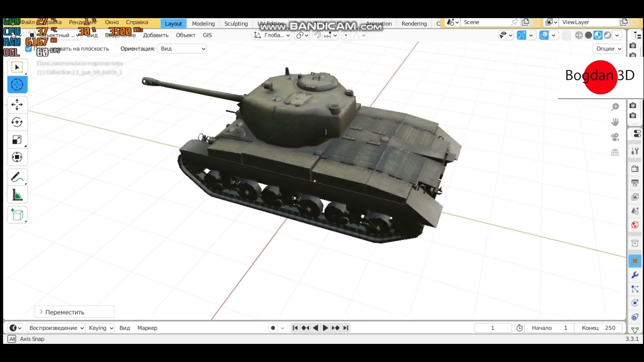644x362 pixels.
Task: Select the Measure ruler tool
Action: pos(17,195)
